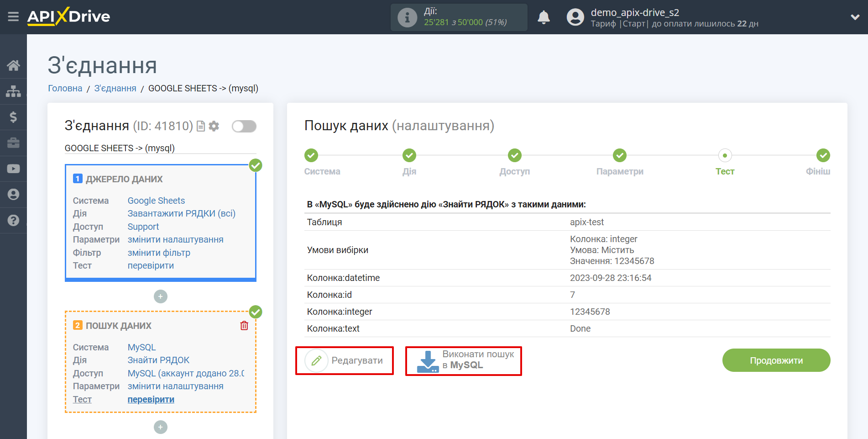868x439 pixels.
Task: Click the Done text value
Action: [x=580, y=328]
